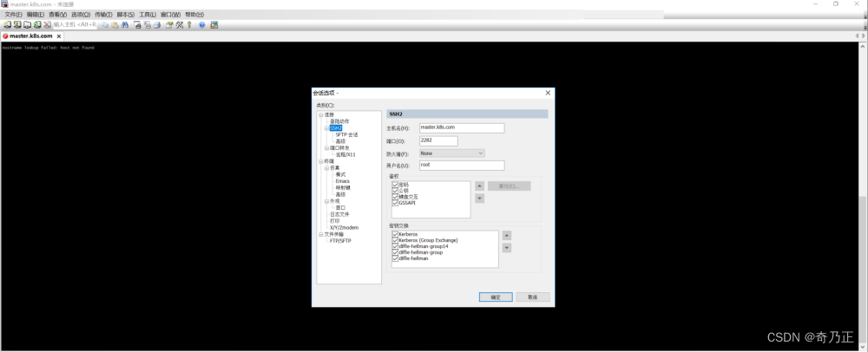The height and width of the screenshot is (352, 868).
Task: Collapse the SSH2 tree node expander
Action: click(x=326, y=128)
